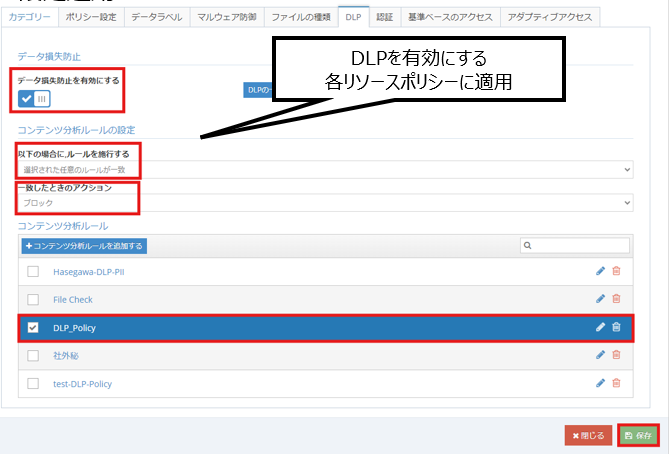The height and width of the screenshot is (454, 672).
Task: Open the DLP_Policy rule link
Action: tap(75, 328)
